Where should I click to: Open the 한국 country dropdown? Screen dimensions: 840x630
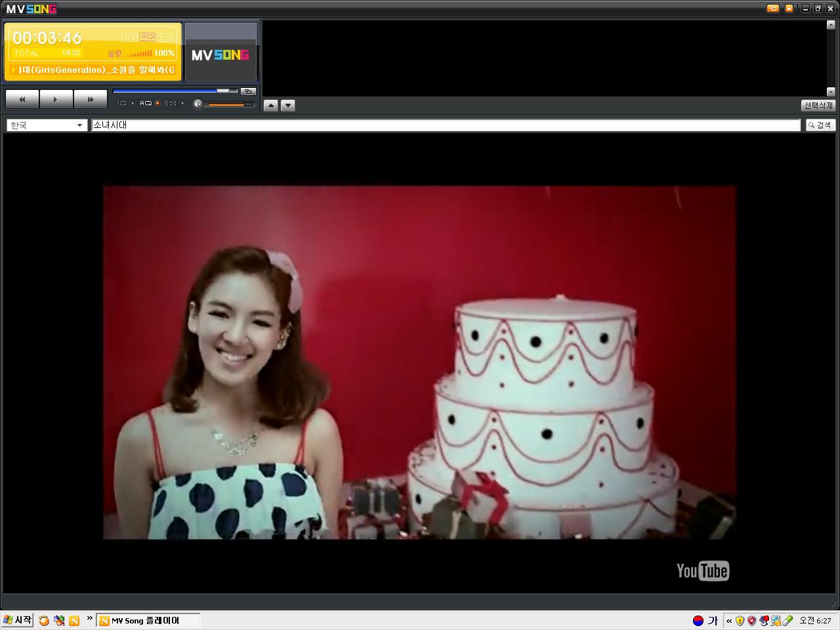coord(47,125)
